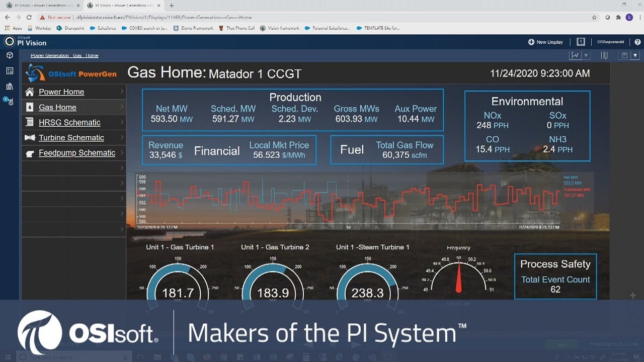Open the Apps bookmark shortcut
The image size is (644, 362).
(14, 28)
